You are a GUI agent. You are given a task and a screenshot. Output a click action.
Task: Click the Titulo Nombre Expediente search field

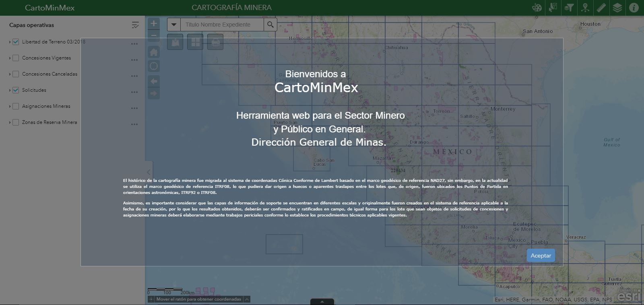click(x=222, y=25)
